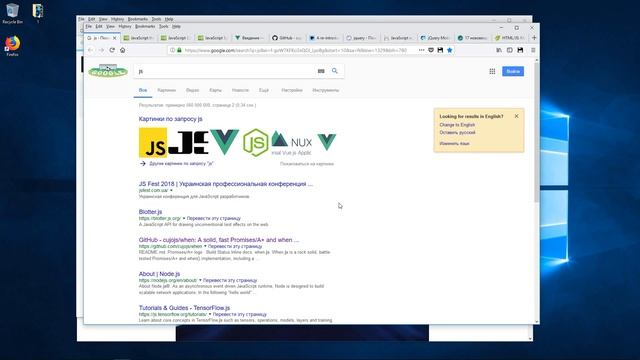Close the active 'js - Поиск' tab
This screenshot has height=360, width=640.
coord(115,38)
